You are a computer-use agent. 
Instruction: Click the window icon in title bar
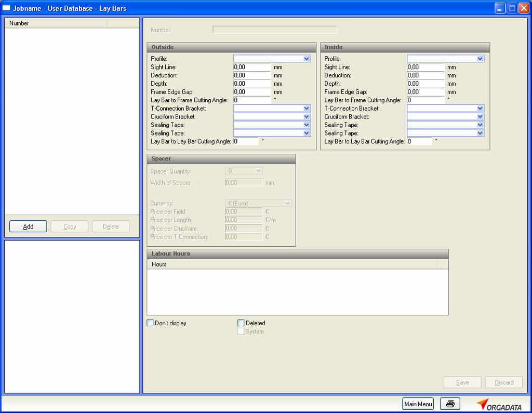[6, 8]
